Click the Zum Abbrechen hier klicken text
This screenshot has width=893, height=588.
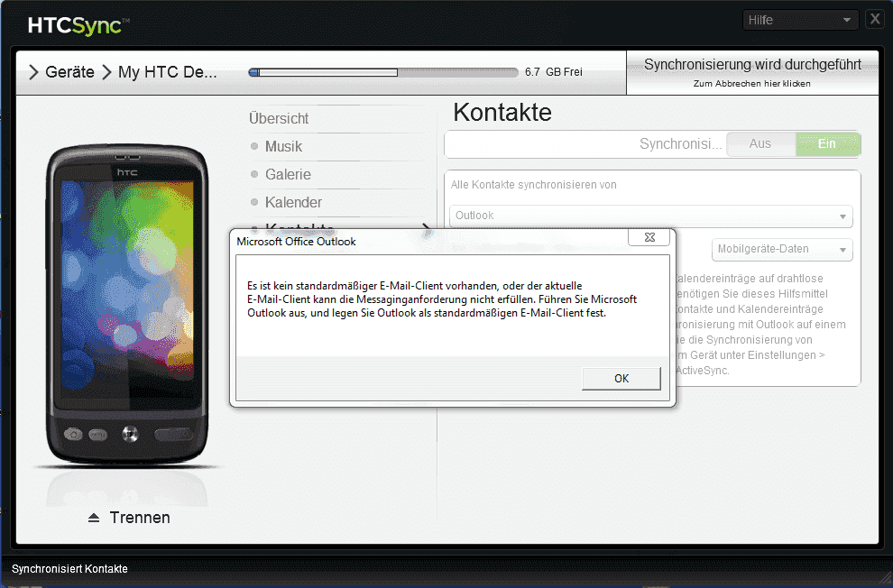[751, 84]
